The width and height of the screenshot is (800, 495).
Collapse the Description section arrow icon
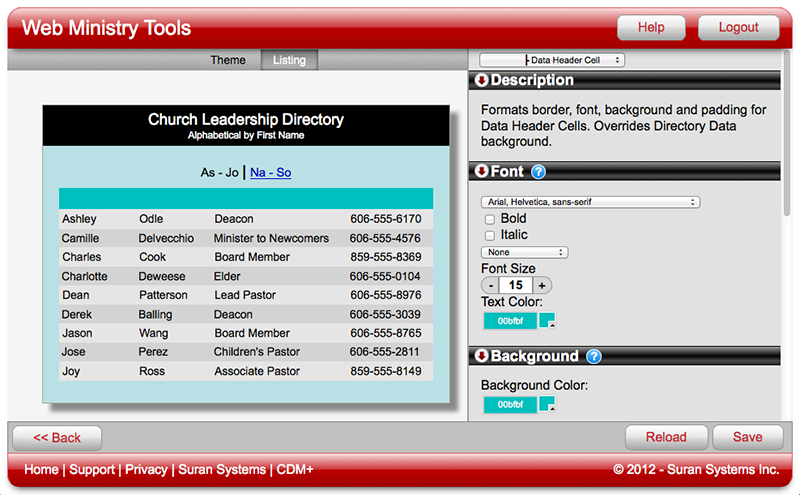point(481,81)
